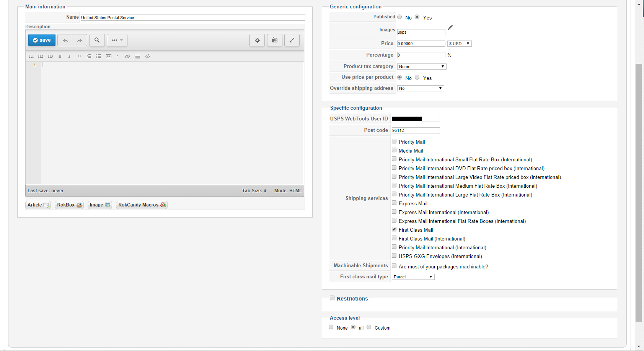
Task: Tick the machinable packages checkbox
Action: pyautogui.click(x=394, y=266)
